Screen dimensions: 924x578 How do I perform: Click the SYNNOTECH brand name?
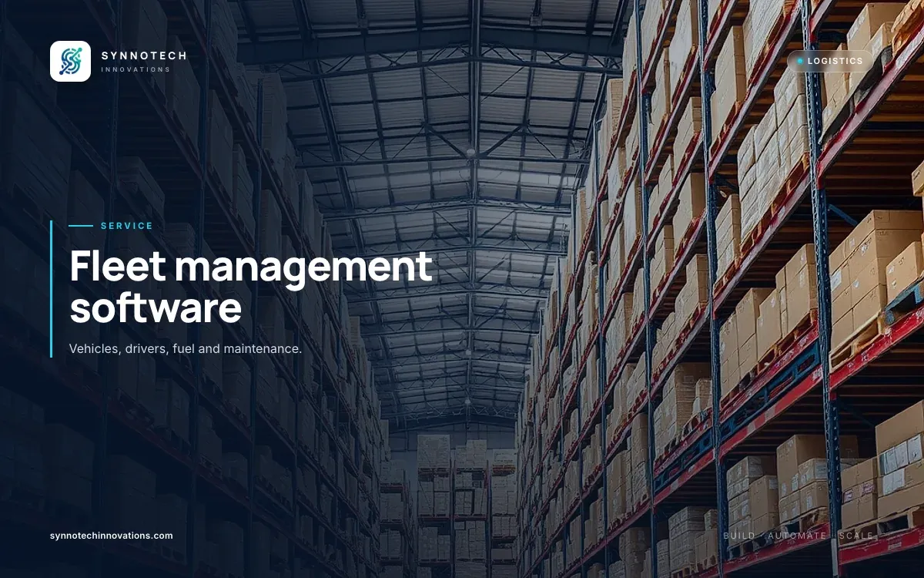144,55
